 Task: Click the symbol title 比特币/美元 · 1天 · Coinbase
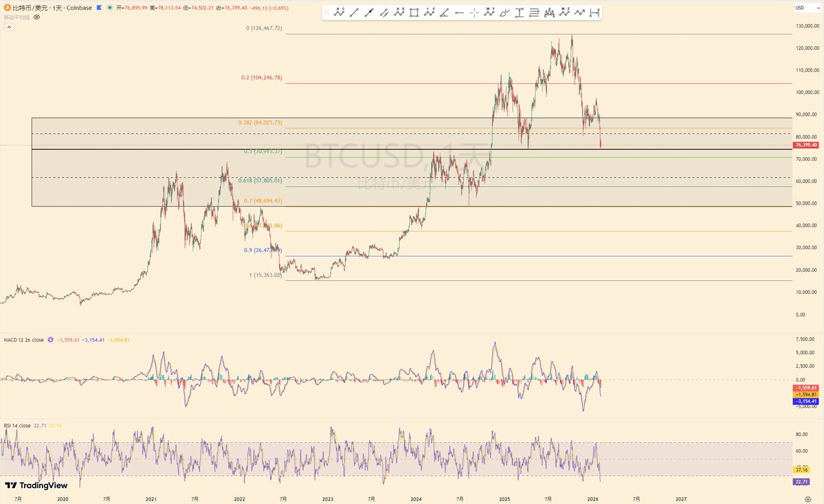[52, 8]
